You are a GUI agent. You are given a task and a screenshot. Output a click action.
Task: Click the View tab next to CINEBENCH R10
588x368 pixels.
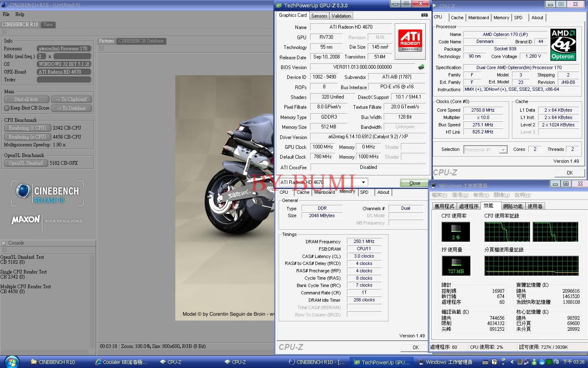tap(48, 25)
